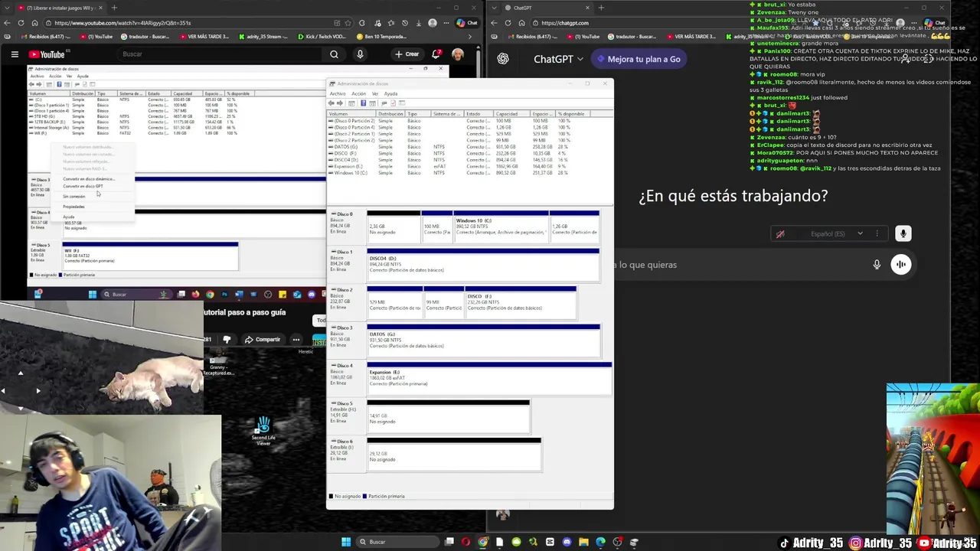
Task: Select Disco 5 'No asignado' 14,91 GB block
Action: pos(448,418)
